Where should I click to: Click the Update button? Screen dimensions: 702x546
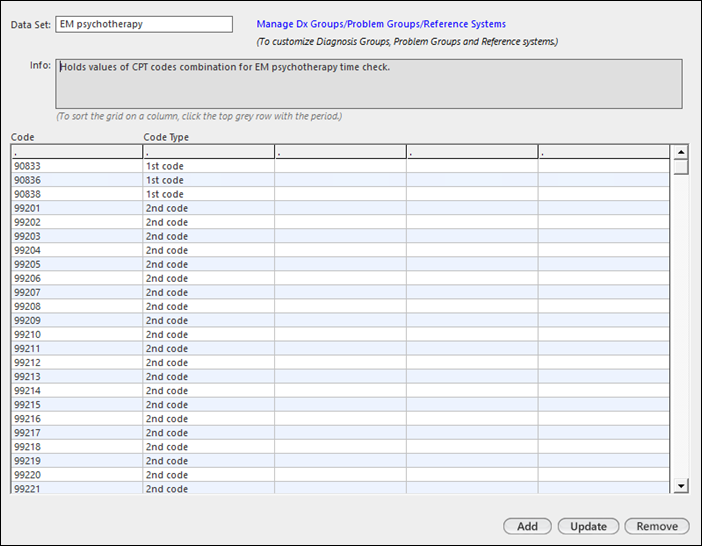pyautogui.click(x=588, y=526)
